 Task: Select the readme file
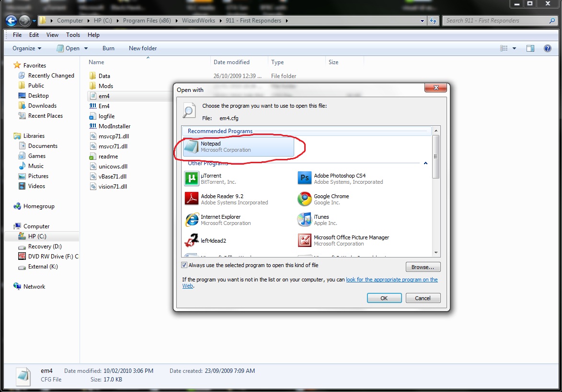(x=103, y=157)
